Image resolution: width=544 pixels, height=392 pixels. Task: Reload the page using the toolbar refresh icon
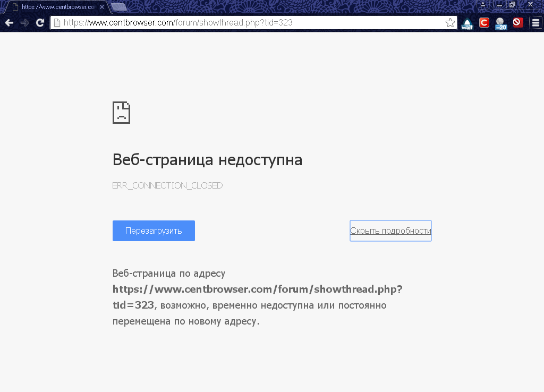[40, 23]
